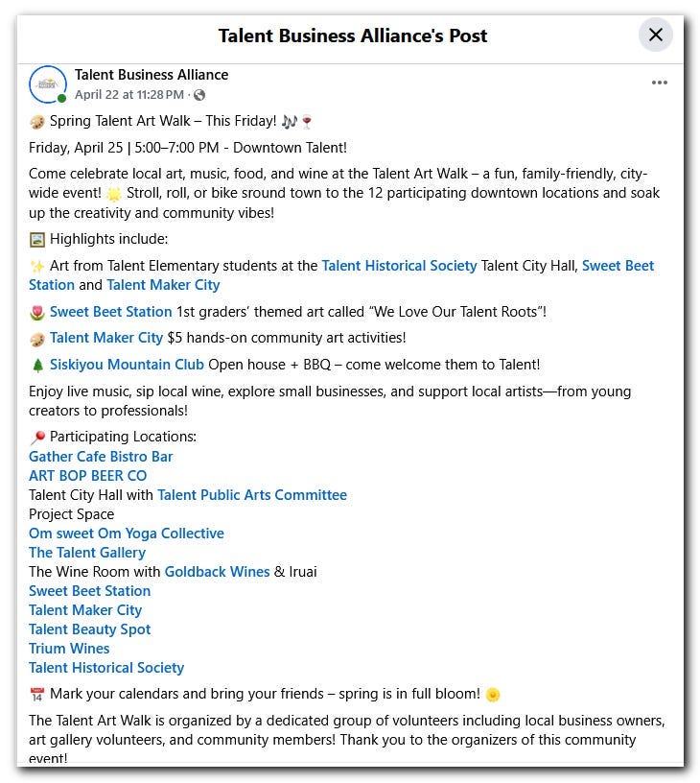
Task: Open The Talent Gallery link
Action: point(87,553)
